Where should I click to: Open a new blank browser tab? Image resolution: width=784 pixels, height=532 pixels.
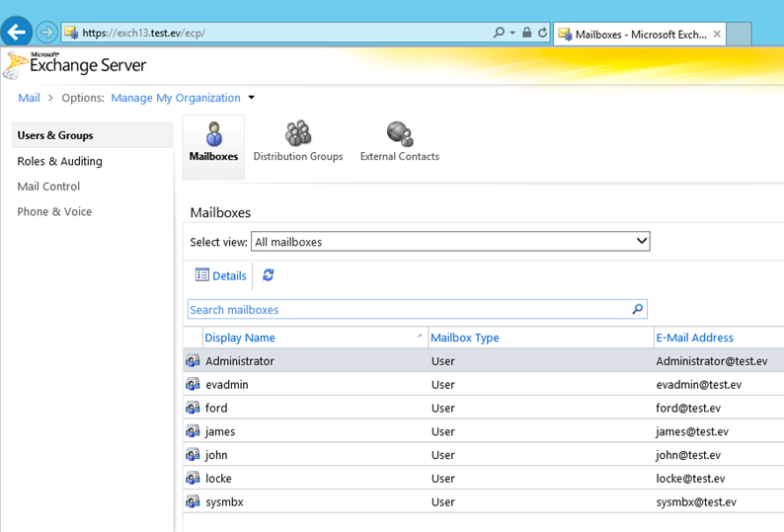pyautogui.click(x=739, y=34)
